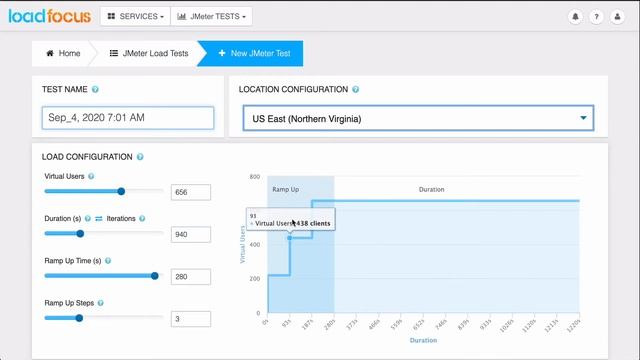Click the Test Name help icon
Viewport: 640px width, 360px height.
click(x=95, y=89)
